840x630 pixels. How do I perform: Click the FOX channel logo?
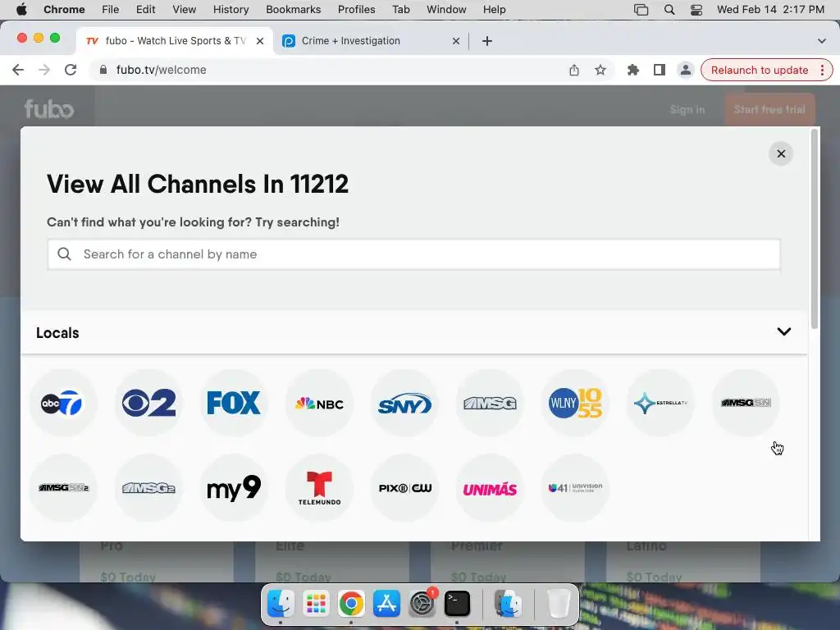point(234,403)
